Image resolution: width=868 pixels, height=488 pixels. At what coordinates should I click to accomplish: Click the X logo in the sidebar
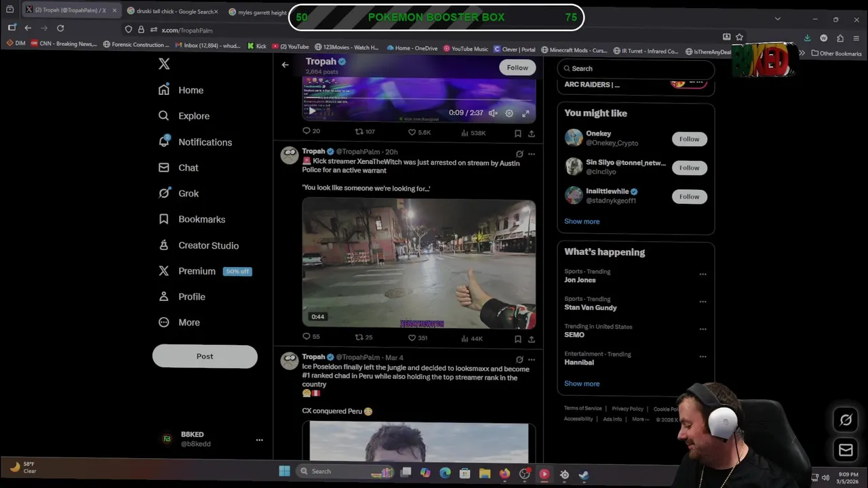click(x=164, y=64)
